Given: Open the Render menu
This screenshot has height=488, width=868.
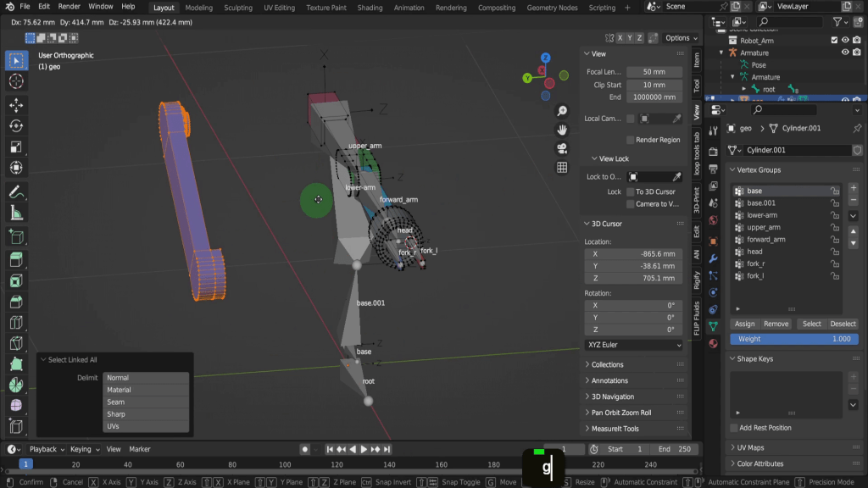Looking at the screenshot, I should [x=70, y=7].
